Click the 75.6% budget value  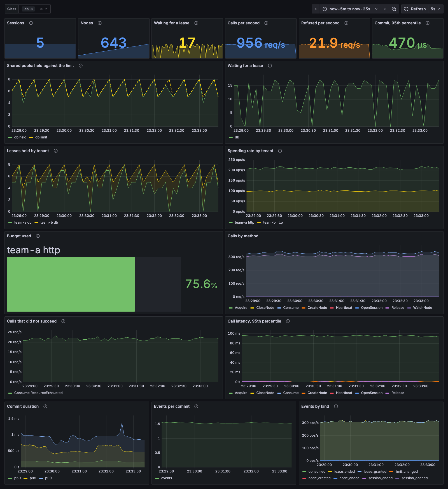pyautogui.click(x=201, y=284)
